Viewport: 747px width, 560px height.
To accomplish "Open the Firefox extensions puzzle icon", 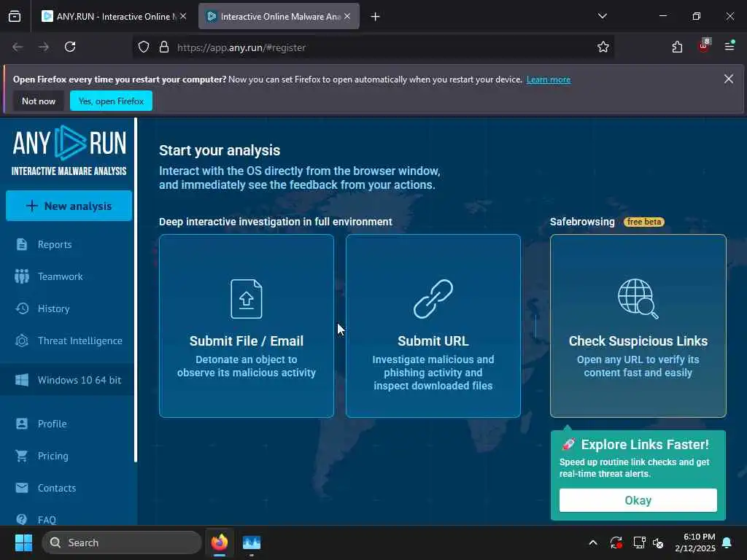I will point(677,47).
